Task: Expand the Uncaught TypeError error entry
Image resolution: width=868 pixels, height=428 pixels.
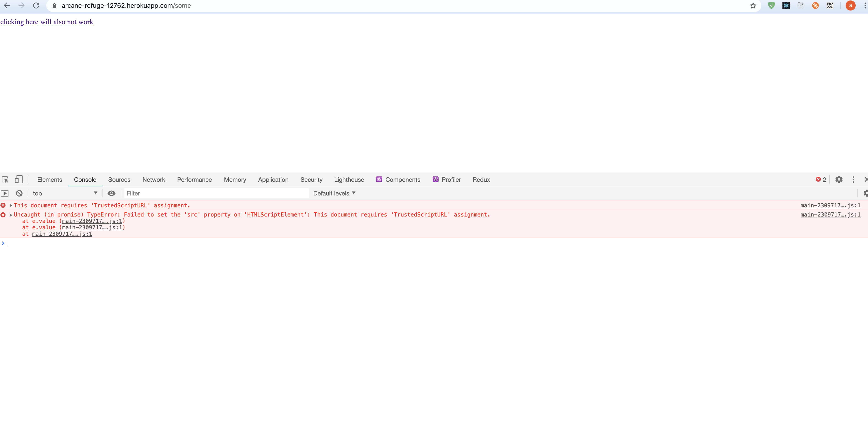Action: tap(11, 215)
